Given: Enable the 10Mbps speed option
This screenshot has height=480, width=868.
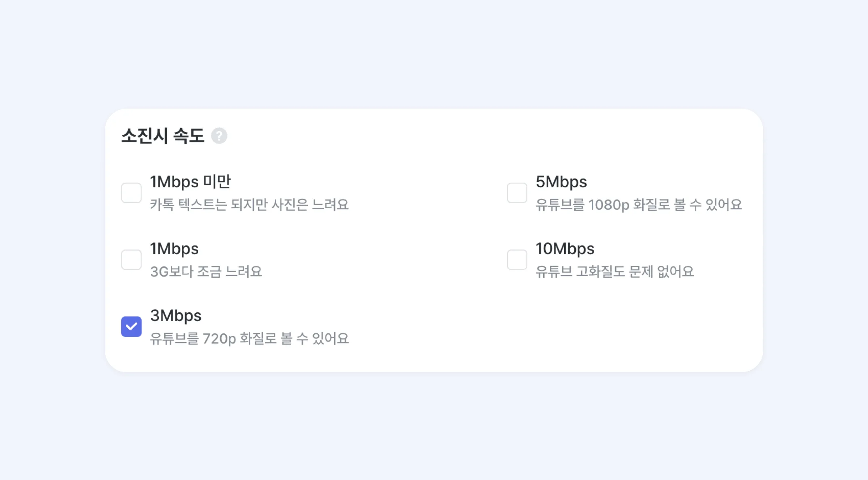Looking at the screenshot, I should 517,259.
